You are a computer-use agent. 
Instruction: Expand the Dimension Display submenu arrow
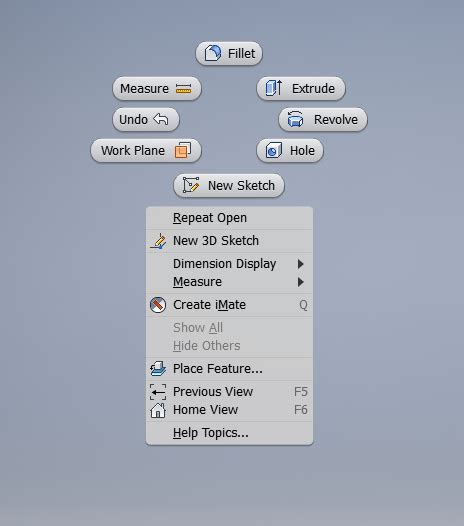tap(301, 264)
